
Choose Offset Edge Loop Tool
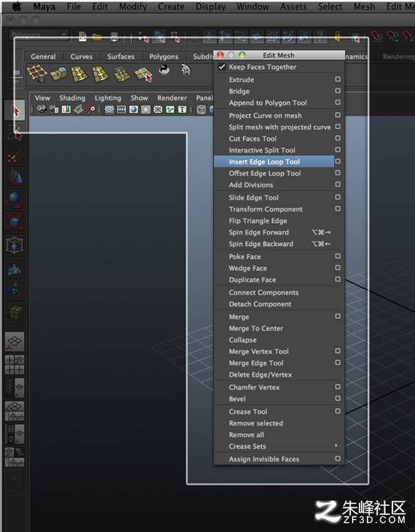(274, 173)
